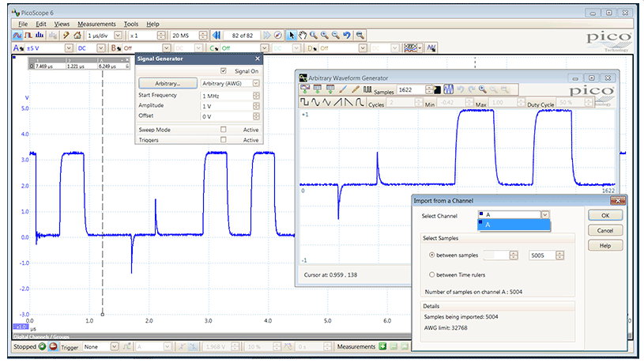Open Channel A options button
This screenshot has width=644, height=363.
click(17, 48)
